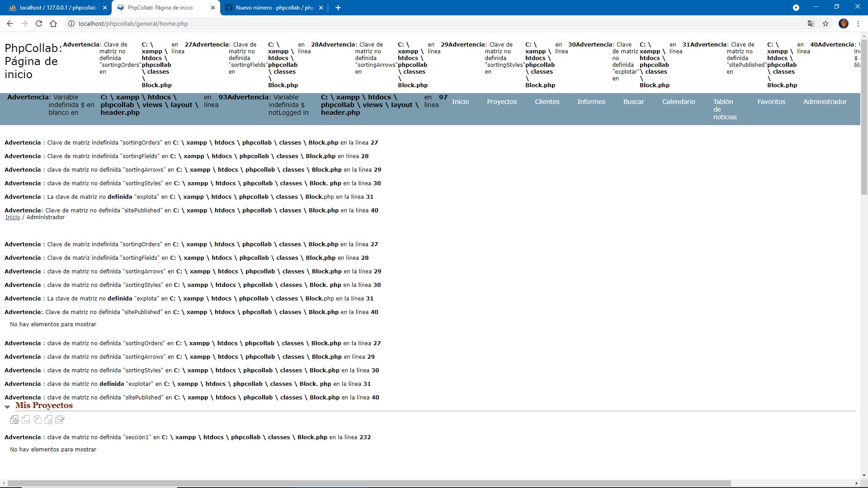Viewport: 868px width, 488px height.
Task: Click the add project icon
Action: pyautogui.click(x=14, y=420)
